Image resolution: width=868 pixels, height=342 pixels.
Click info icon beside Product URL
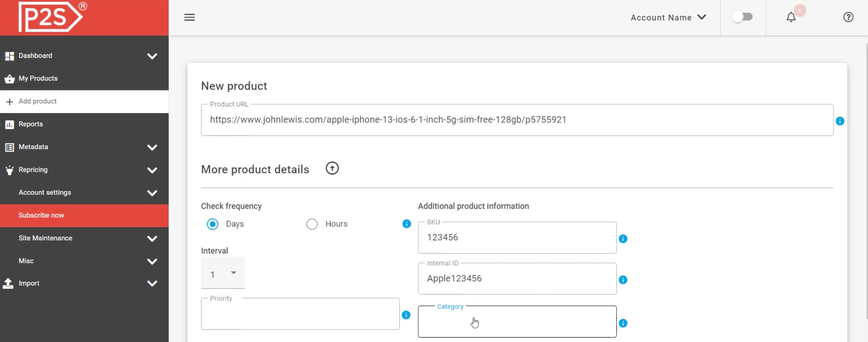[x=840, y=121]
